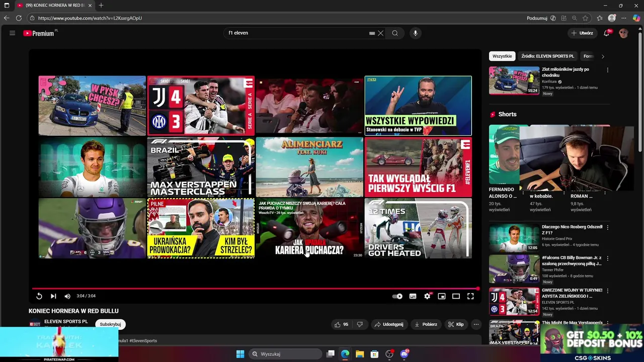The height and width of the screenshot is (362, 644).
Task: Reload the page in browser
Action: pos(19,18)
